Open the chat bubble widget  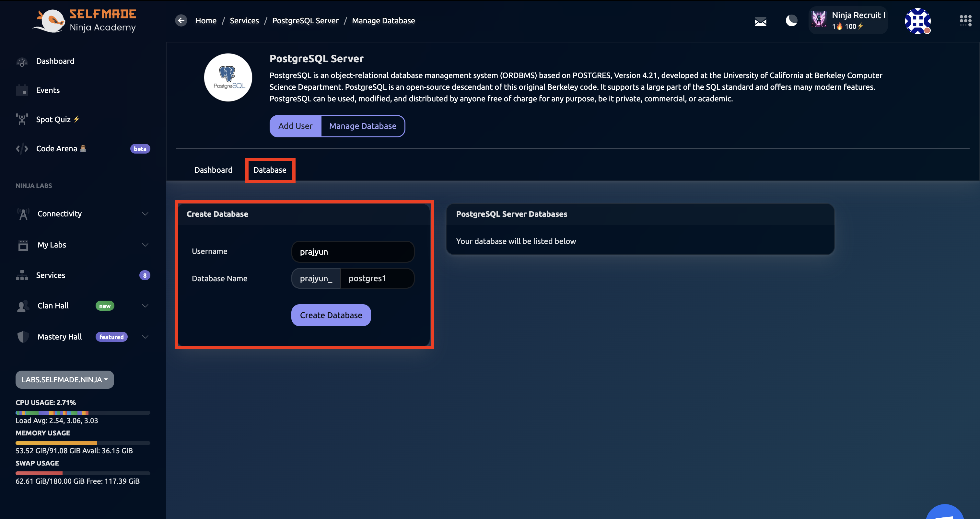pyautogui.click(x=945, y=512)
